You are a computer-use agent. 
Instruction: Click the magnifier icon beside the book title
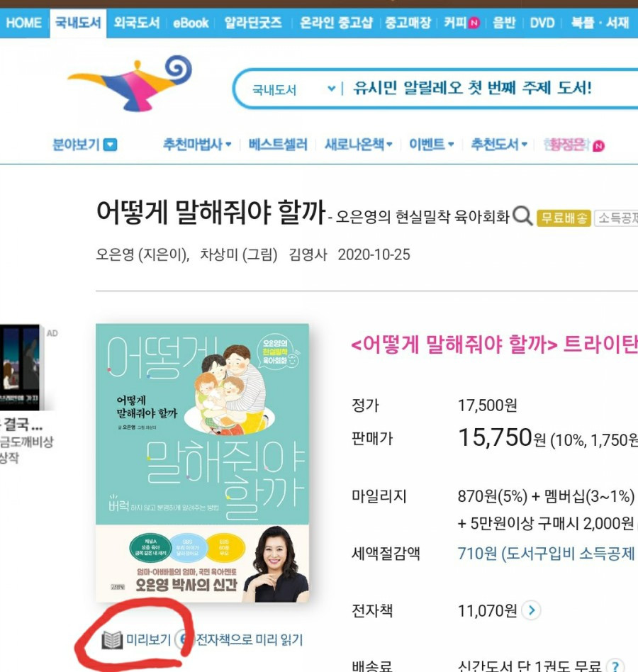(x=522, y=216)
